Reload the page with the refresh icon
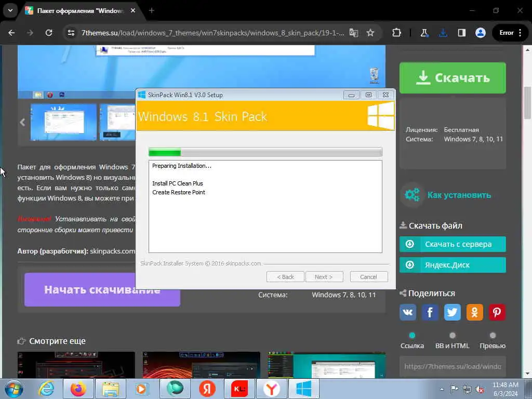The image size is (532, 399). tap(49, 33)
